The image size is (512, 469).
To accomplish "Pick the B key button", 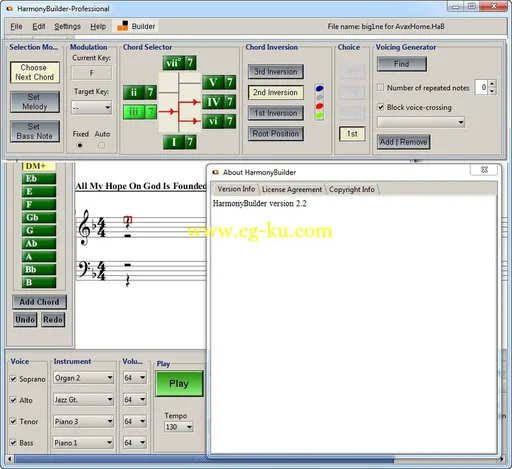I will click(39, 283).
